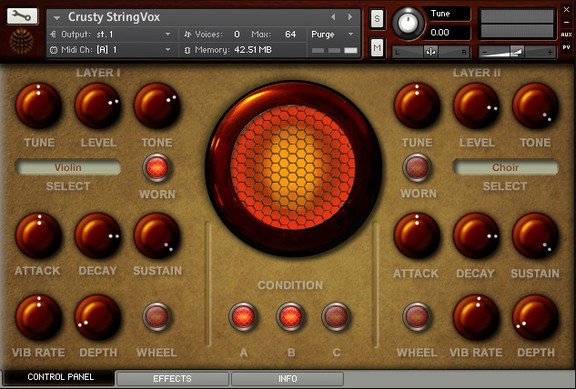This screenshot has width=576, height=389.
Task: Enable Condition C button
Action: coord(336,316)
